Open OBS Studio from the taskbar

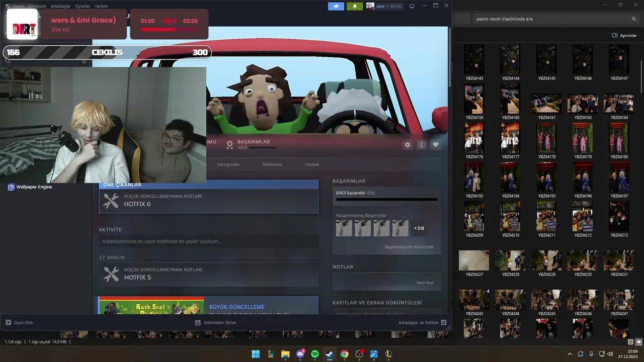pyautogui.click(x=359, y=354)
